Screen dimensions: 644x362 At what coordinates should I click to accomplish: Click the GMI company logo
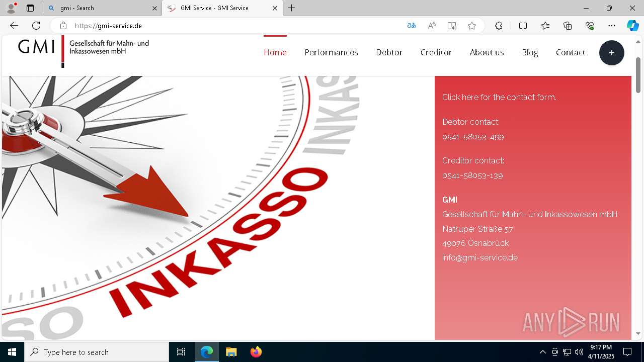pos(84,51)
